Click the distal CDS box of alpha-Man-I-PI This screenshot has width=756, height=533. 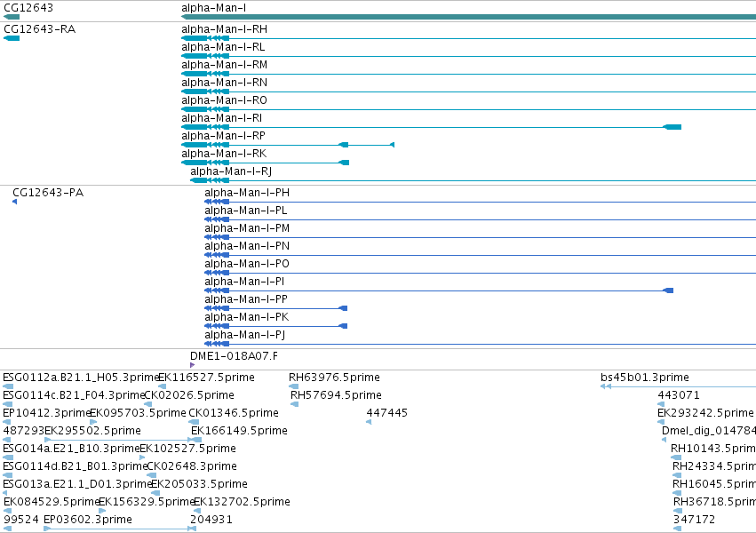(x=668, y=290)
